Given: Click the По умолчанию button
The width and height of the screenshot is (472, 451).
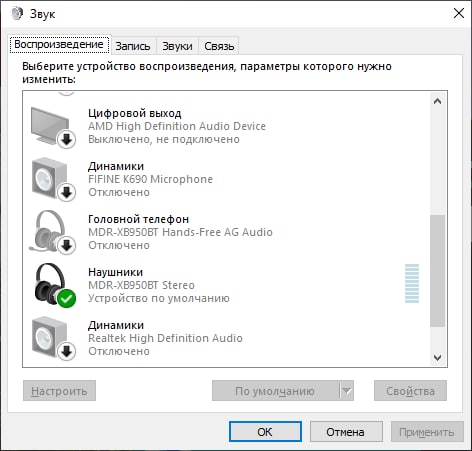Looking at the screenshot, I should (x=275, y=391).
